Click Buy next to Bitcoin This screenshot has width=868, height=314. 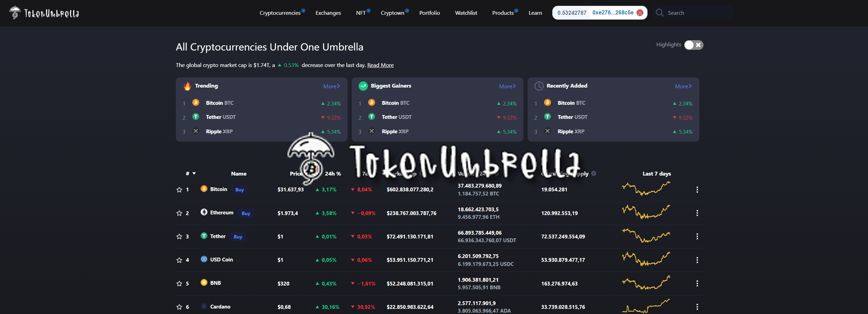coord(240,190)
